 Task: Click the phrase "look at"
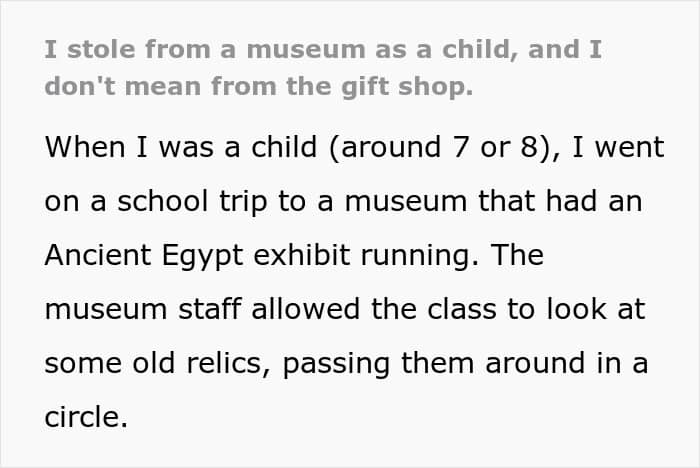click(596, 309)
